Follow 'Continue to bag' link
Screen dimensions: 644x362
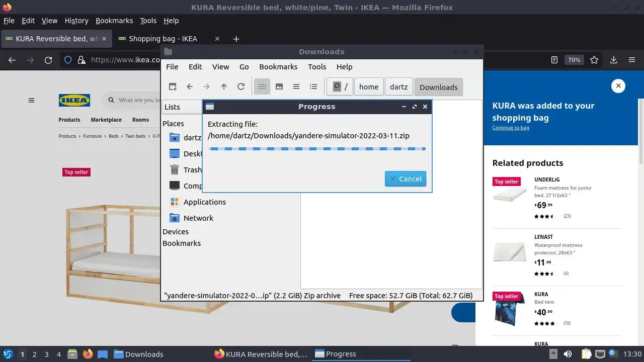pyautogui.click(x=511, y=128)
